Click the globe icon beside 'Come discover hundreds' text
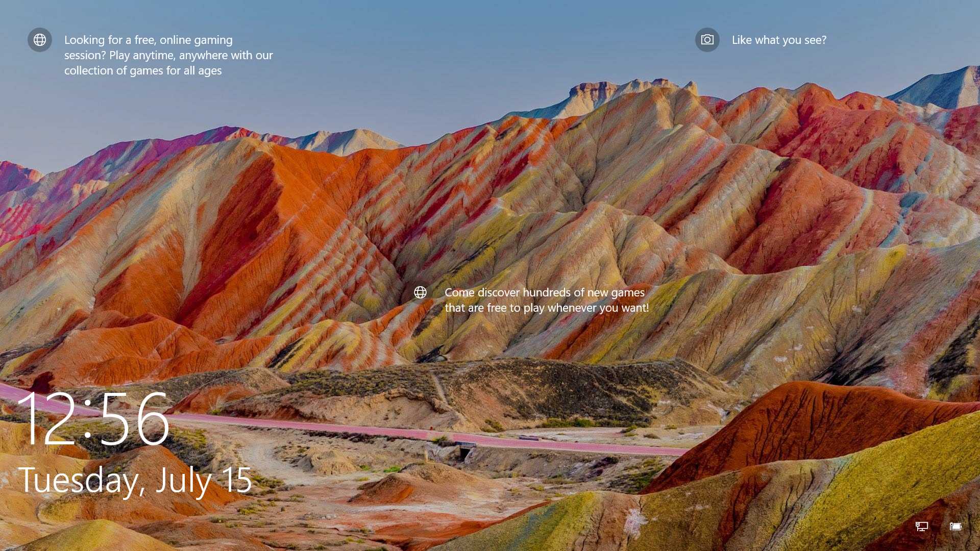This screenshot has width=980, height=551. pyautogui.click(x=420, y=292)
